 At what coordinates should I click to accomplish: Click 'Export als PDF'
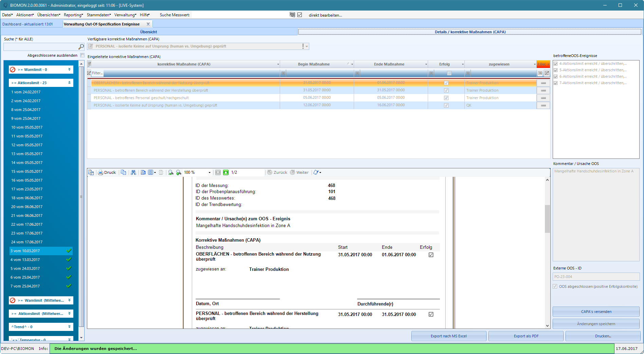coord(526,336)
